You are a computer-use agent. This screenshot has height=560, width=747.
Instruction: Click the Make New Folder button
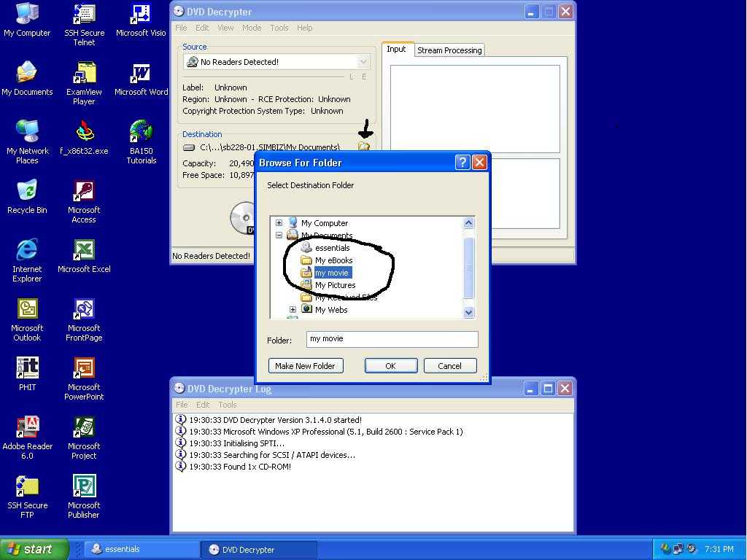[x=305, y=366]
